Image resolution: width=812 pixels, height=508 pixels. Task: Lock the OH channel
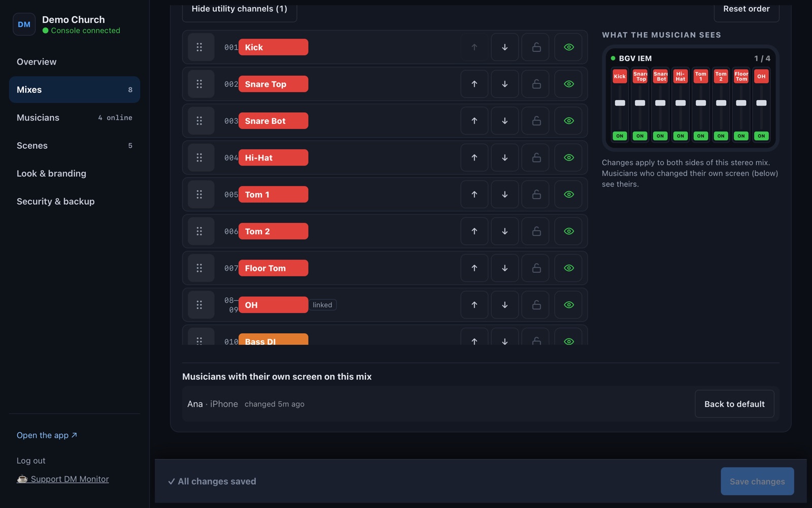pos(536,305)
